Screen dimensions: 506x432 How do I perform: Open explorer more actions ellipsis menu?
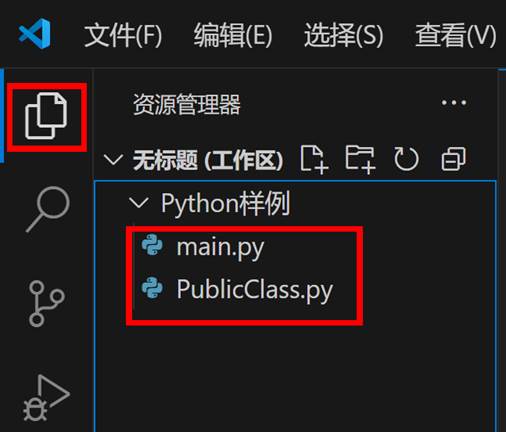[454, 103]
